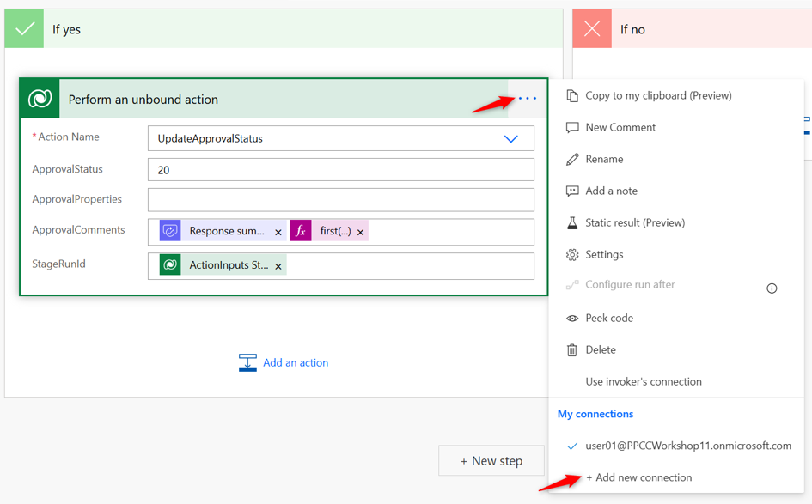Remove the ActionInputs StageRunId token
This screenshot has height=504, width=812.
pyautogui.click(x=278, y=266)
